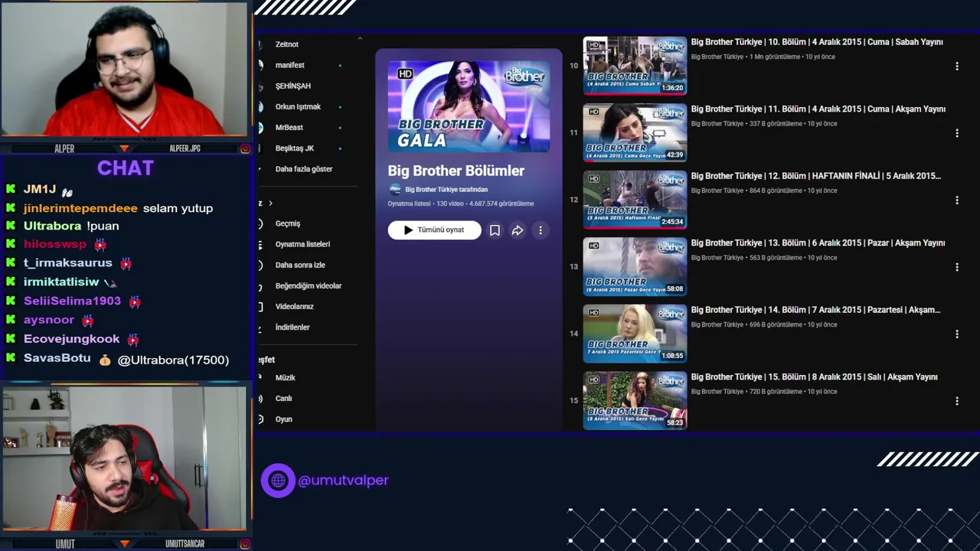Click Big Brother Türkiye channel avatar
The image size is (980, 551).
395,190
